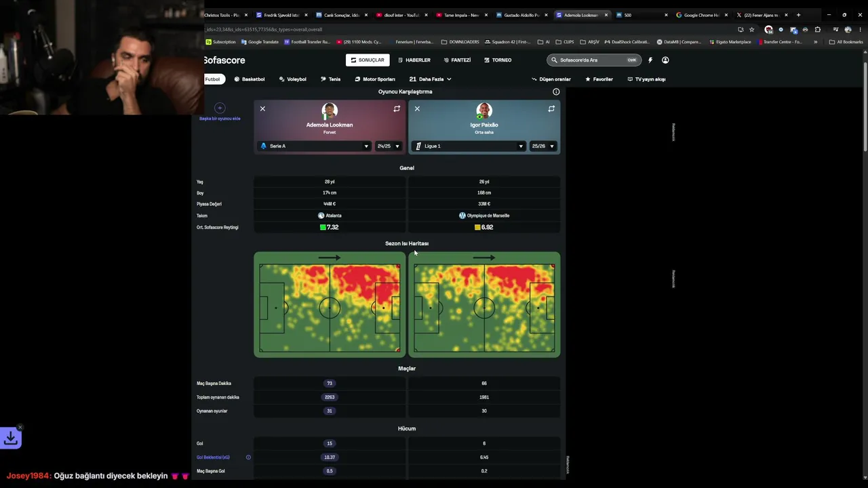Click the blue download overlay icon
The width and height of the screenshot is (868, 488).
point(11,439)
